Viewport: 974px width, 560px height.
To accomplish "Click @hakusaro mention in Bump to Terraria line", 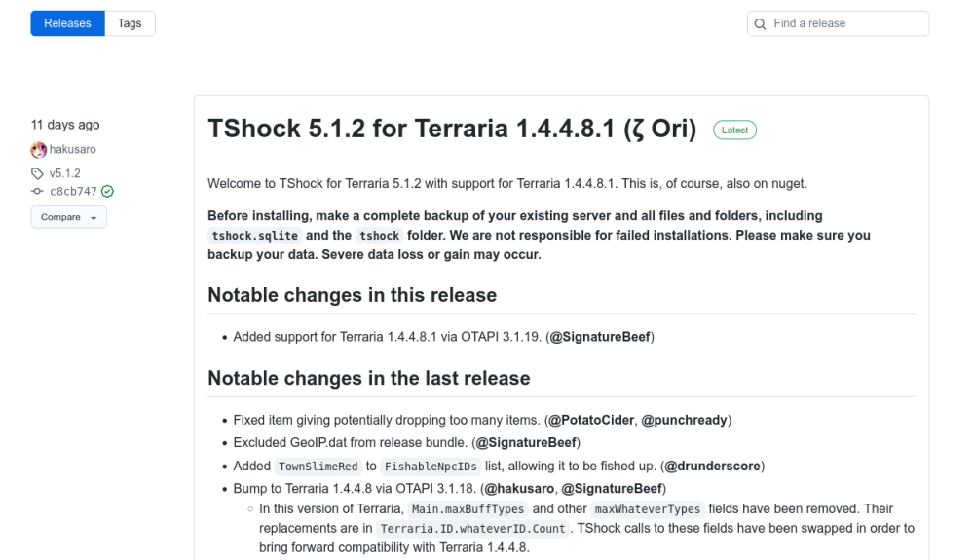I will pyautogui.click(x=519, y=489).
